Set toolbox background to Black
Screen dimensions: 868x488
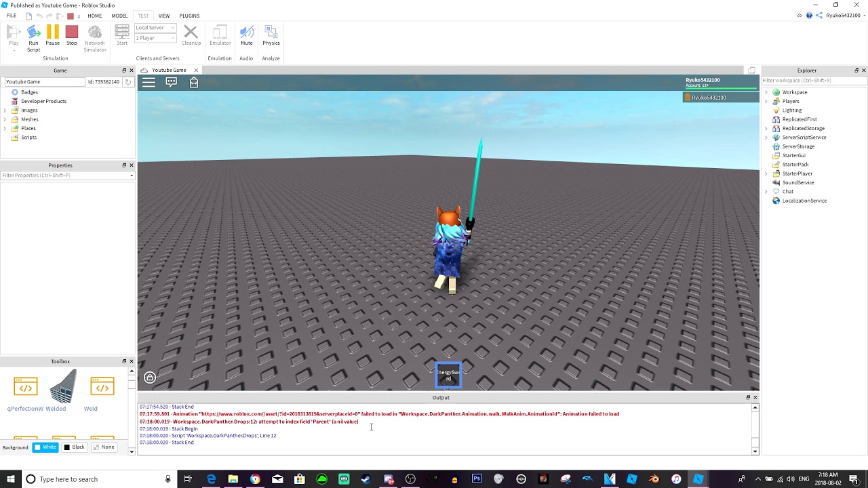(74, 447)
